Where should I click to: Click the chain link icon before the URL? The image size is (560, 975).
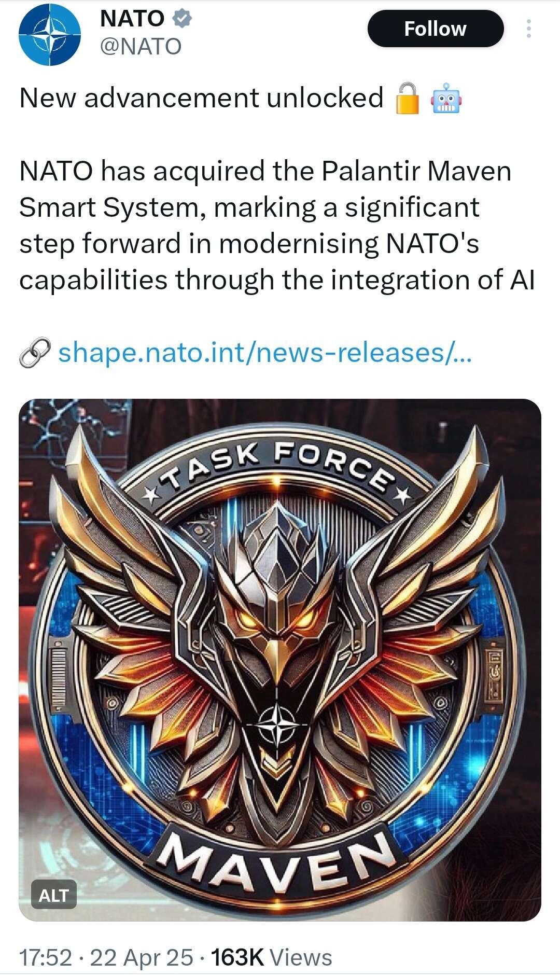coord(35,353)
